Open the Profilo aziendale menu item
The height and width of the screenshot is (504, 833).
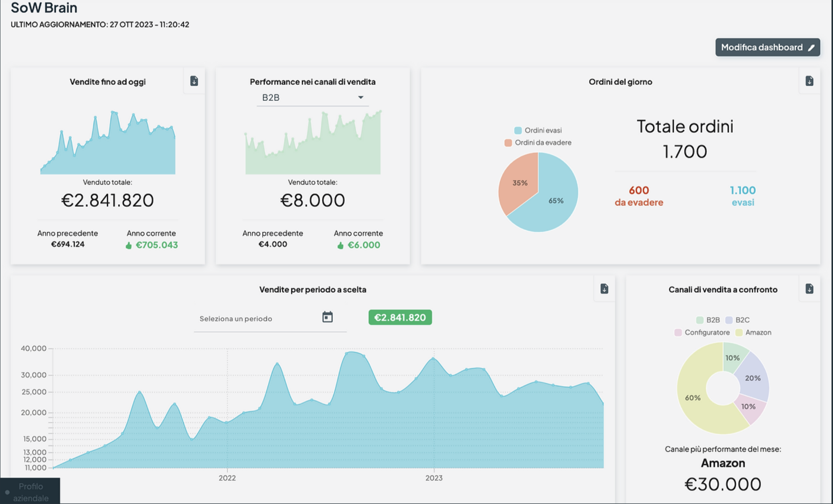30,492
